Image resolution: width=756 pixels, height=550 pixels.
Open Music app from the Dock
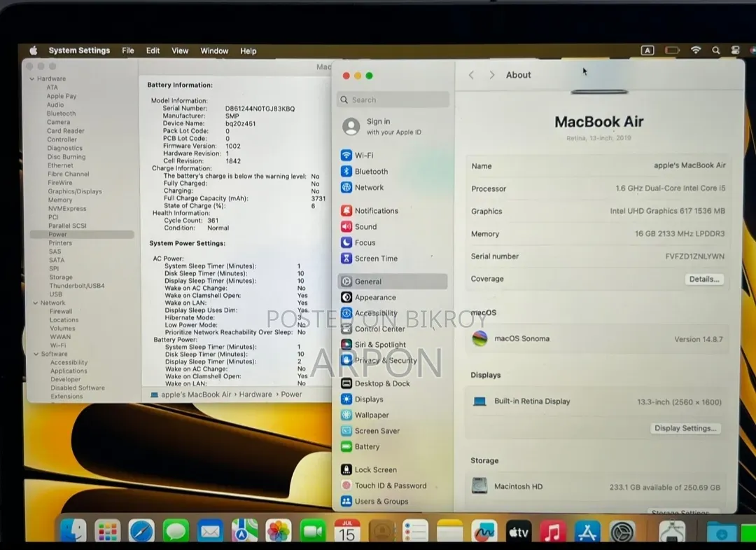pos(553,532)
